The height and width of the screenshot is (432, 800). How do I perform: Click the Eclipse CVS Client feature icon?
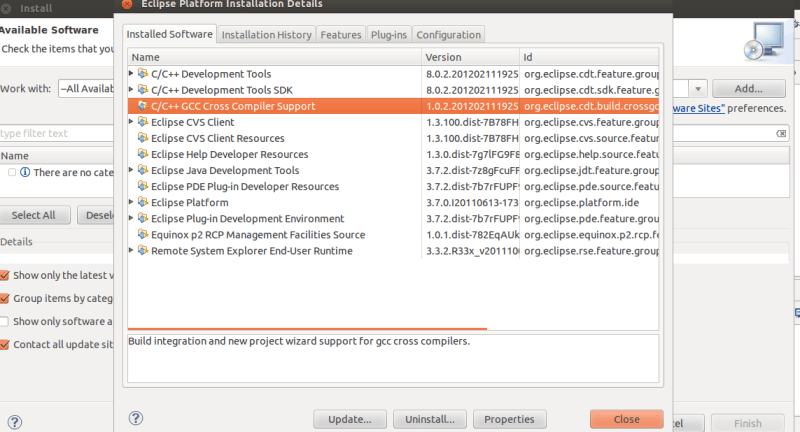143,122
